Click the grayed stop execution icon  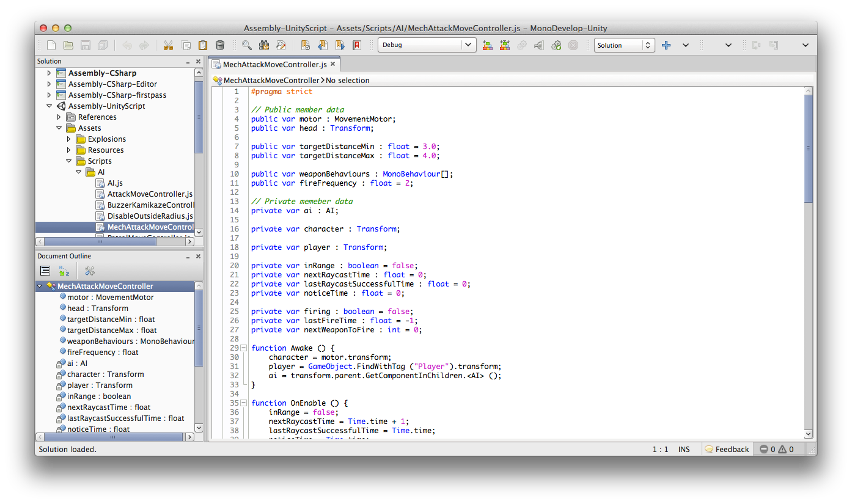tap(573, 45)
